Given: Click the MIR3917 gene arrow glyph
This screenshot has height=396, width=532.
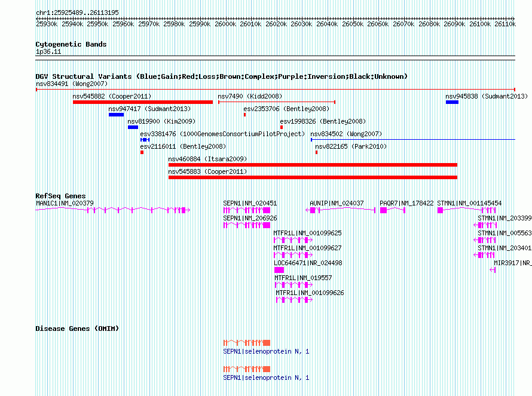Looking at the screenshot, I should 493,270.
